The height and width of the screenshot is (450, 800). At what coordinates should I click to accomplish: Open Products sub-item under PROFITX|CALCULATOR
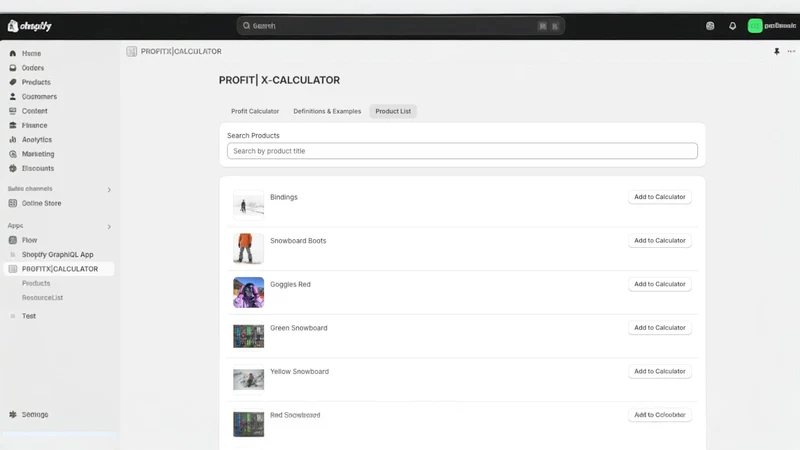coord(36,283)
